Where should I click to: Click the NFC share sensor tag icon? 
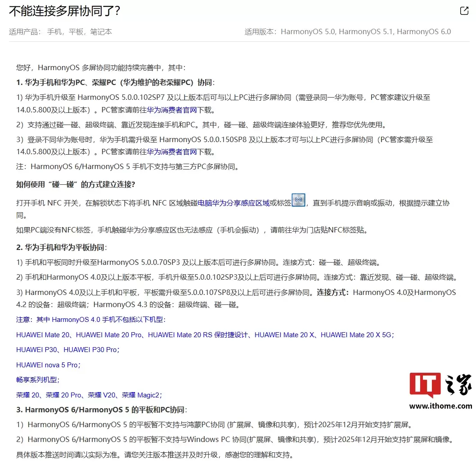[298, 199]
